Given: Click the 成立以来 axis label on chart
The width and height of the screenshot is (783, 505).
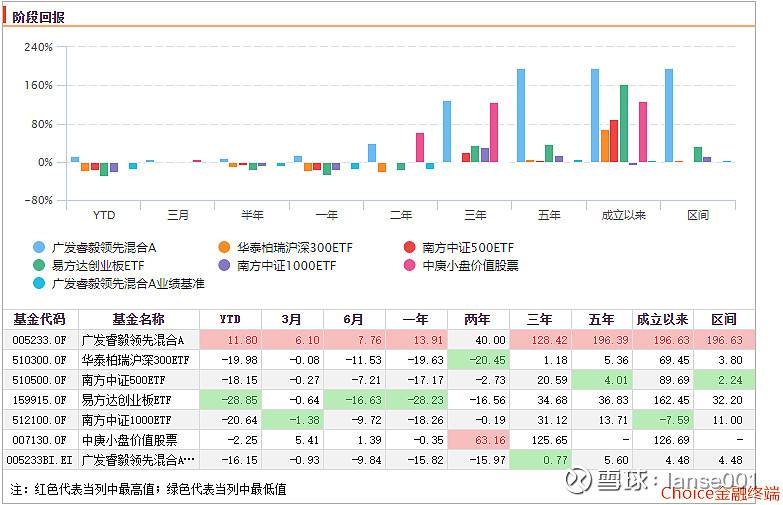Looking at the screenshot, I should tap(624, 215).
